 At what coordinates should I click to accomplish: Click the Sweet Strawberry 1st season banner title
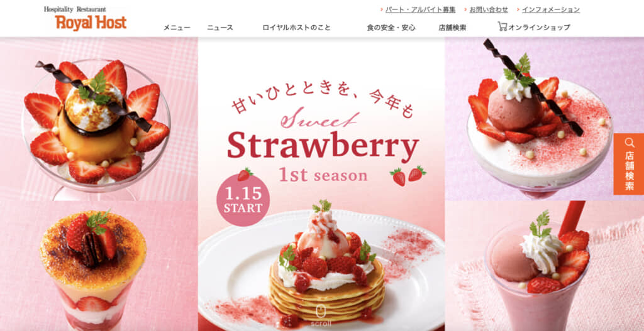pyautogui.click(x=323, y=147)
